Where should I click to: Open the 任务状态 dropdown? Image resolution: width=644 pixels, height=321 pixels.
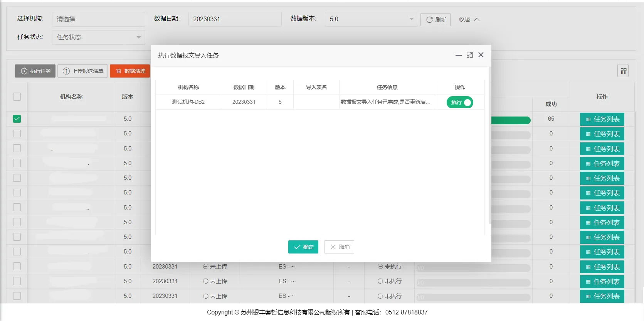(x=98, y=37)
